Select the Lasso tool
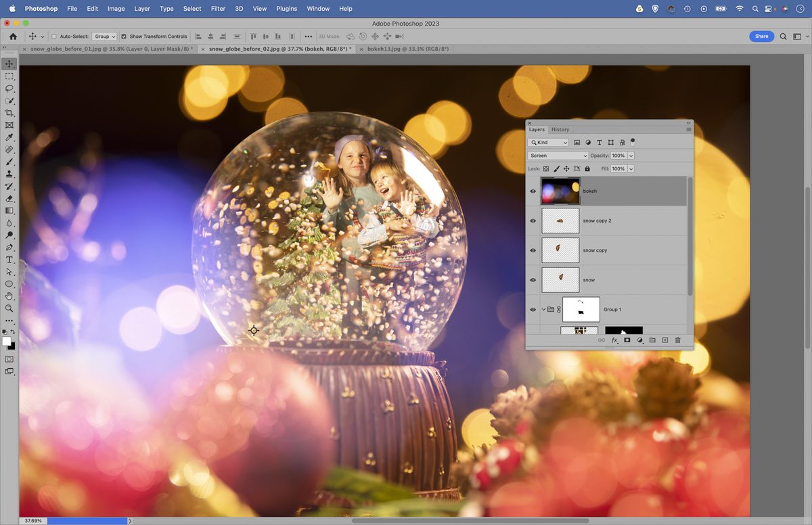 [x=10, y=88]
